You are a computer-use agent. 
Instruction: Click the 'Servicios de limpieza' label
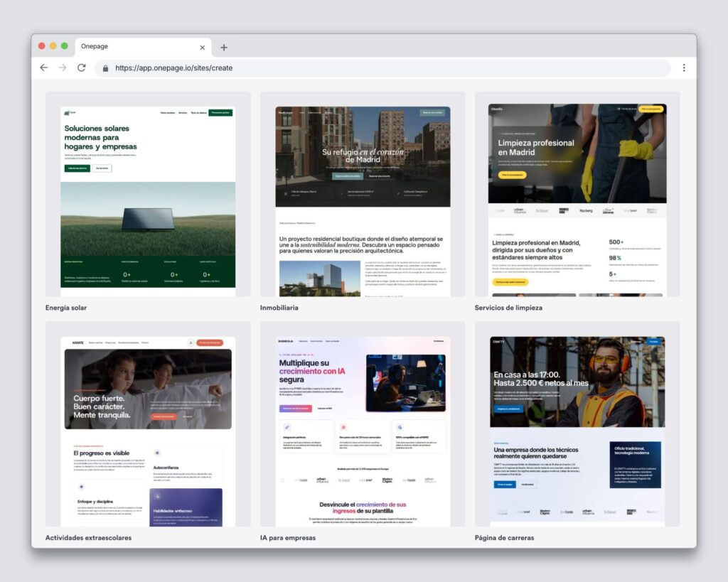click(x=508, y=308)
